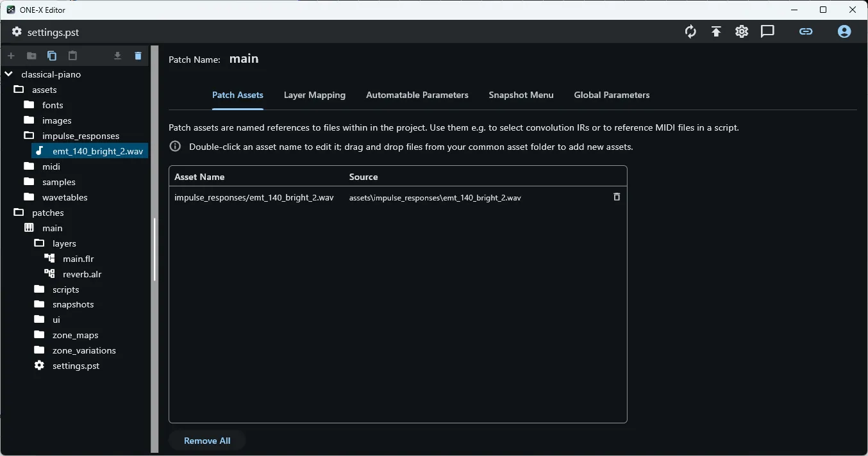Image resolution: width=868 pixels, height=456 pixels.
Task: Click the Source column header
Action: click(x=363, y=177)
